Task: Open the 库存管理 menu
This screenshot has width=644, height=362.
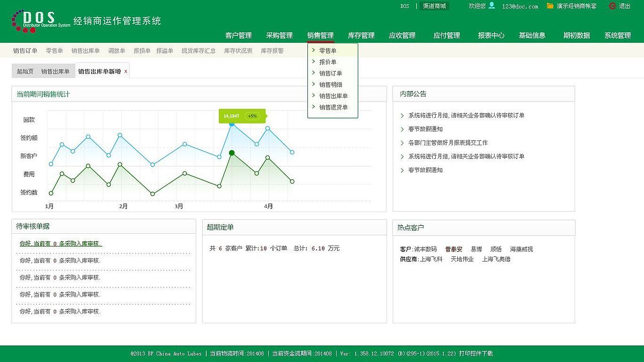Action: (x=361, y=35)
